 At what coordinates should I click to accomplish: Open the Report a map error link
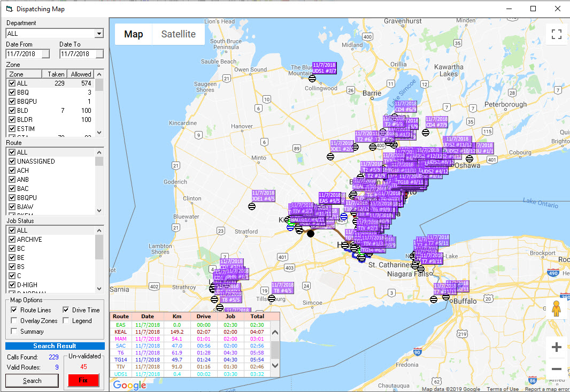click(x=547, y=389)
